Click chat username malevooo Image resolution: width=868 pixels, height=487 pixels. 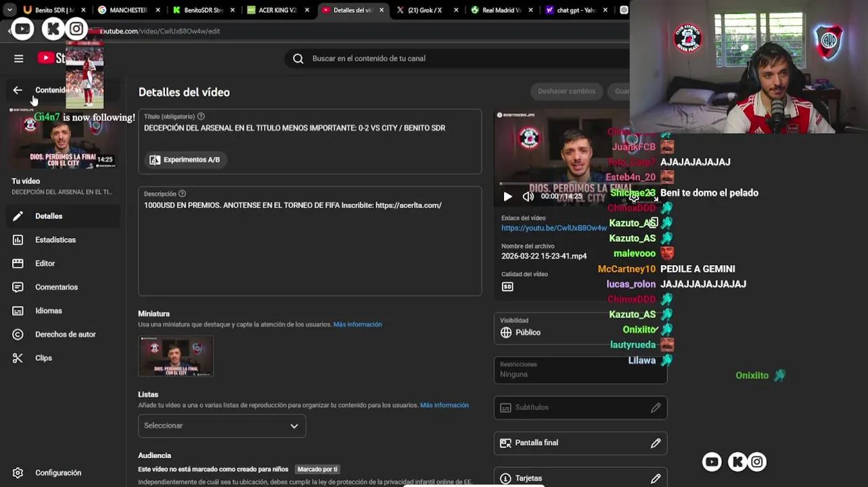click(x=635, y=254)
